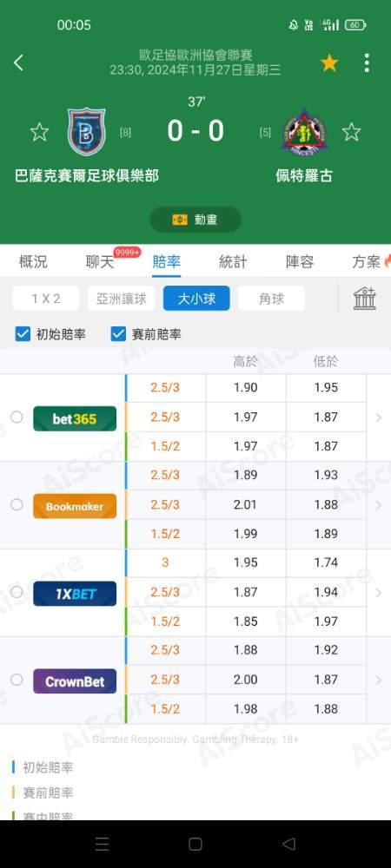The width and height of the screenshot is (391, 868).
Task: Tap the 佩特羅古 team crest
Action: [304, 131]
